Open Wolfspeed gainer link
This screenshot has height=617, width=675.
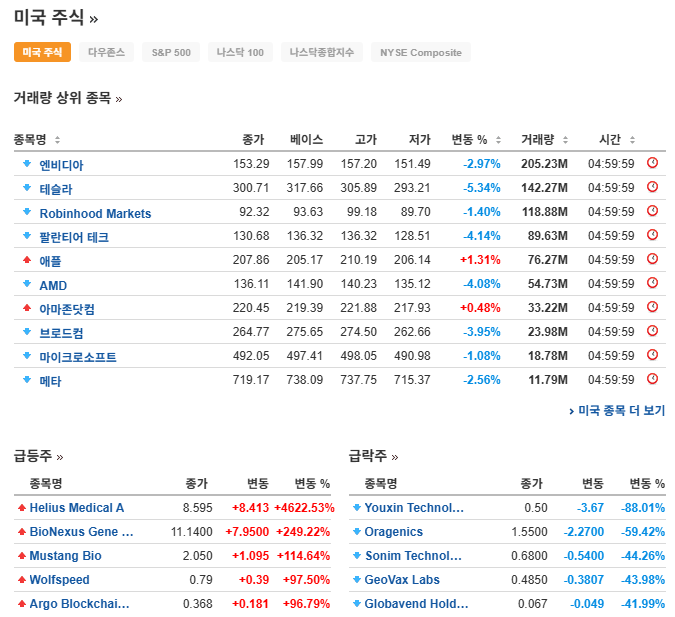59,580
